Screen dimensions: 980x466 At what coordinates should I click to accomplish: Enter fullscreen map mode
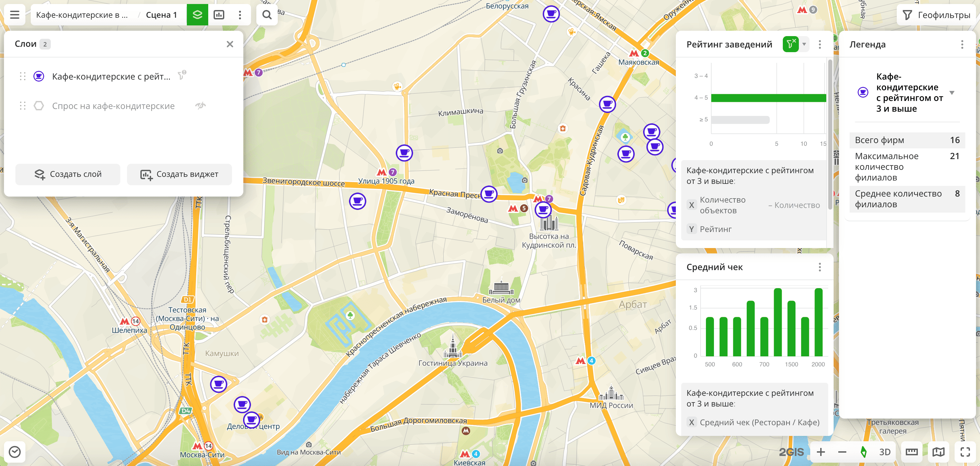pos(965,452)
